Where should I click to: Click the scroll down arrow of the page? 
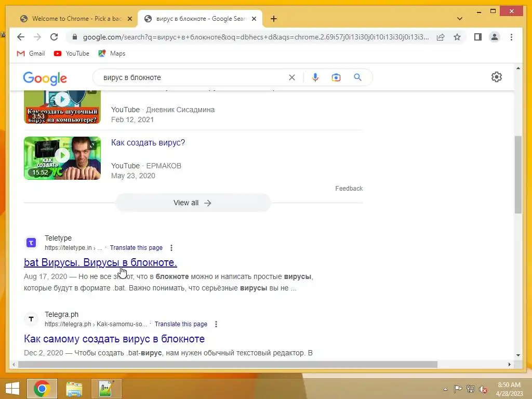[x=518, y=355]
